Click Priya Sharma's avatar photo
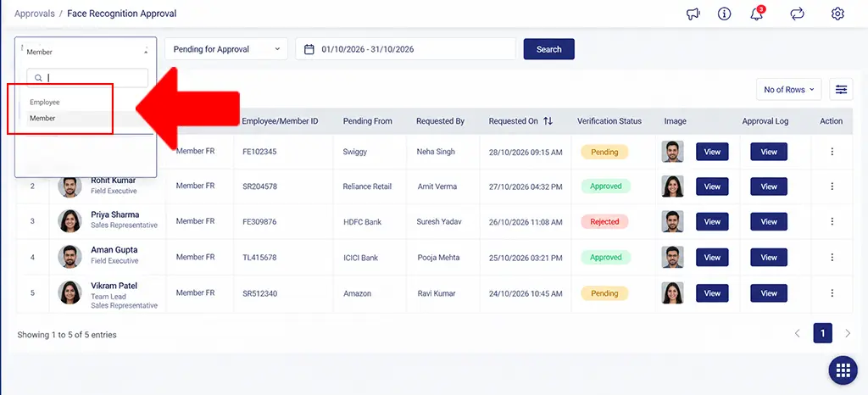 (x=70, y=220)
